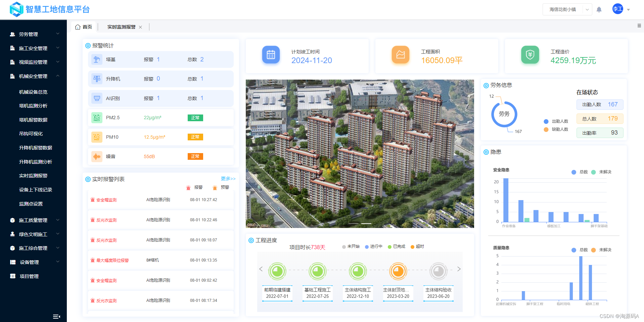Screen dimensions: 644x322
Task: Expand the 绿色文明施工 menu
Action: pos(34,234)
